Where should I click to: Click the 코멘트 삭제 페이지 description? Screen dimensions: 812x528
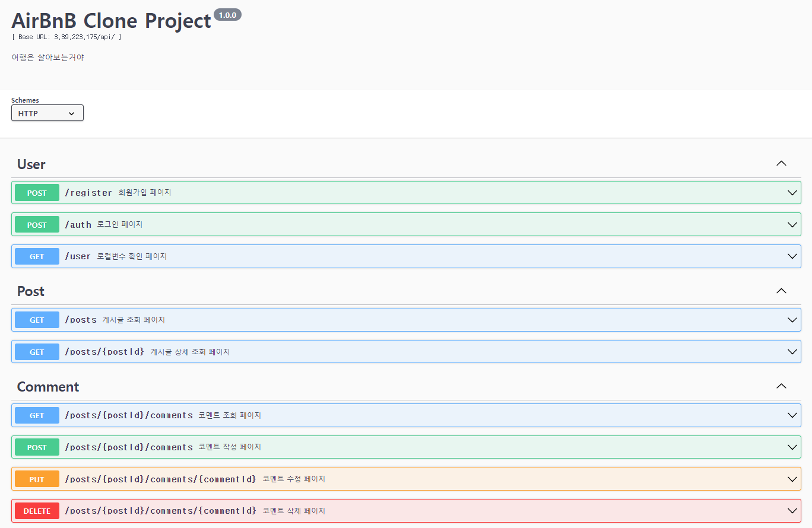[x=294, y=511]
